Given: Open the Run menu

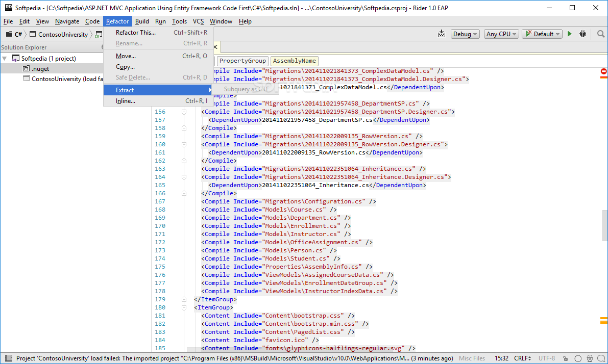Looking at the screenshot, I should [160, 21].
